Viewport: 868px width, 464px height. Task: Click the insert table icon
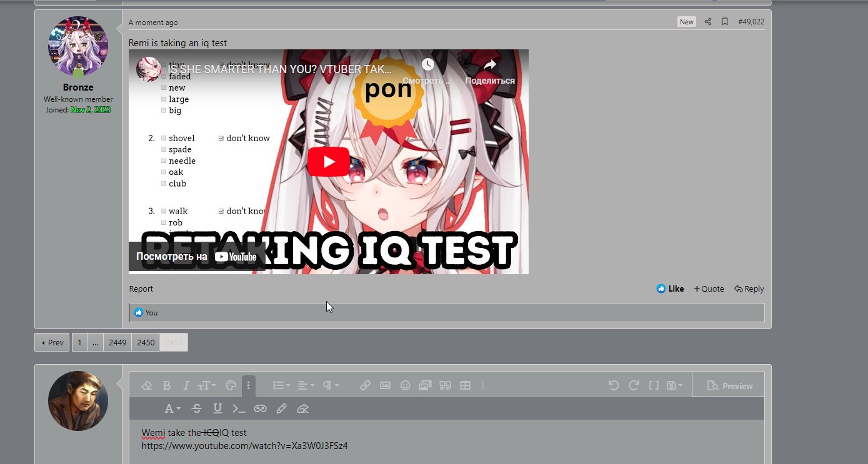465,386
